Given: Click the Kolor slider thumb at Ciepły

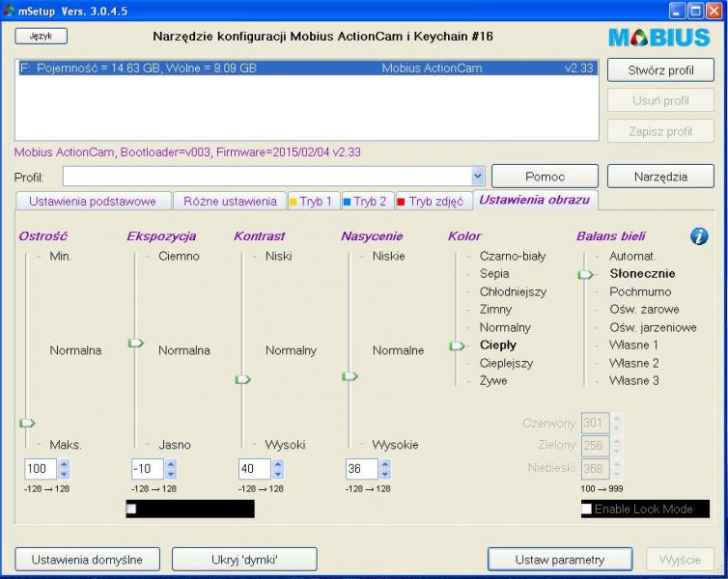Looking at the screenshot, I should pyautogui.click(x=457, y=345).
